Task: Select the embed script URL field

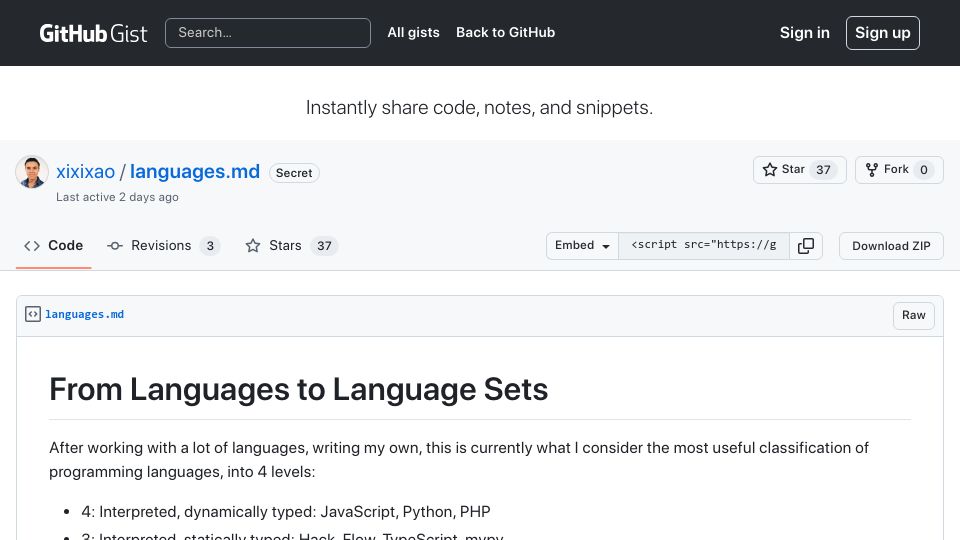Action: (704, 246)
